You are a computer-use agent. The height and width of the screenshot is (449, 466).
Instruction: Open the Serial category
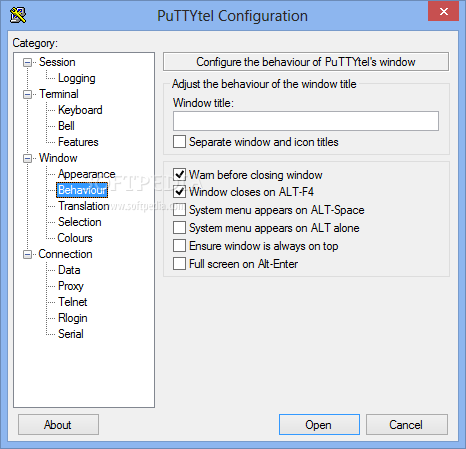(71, 334)
